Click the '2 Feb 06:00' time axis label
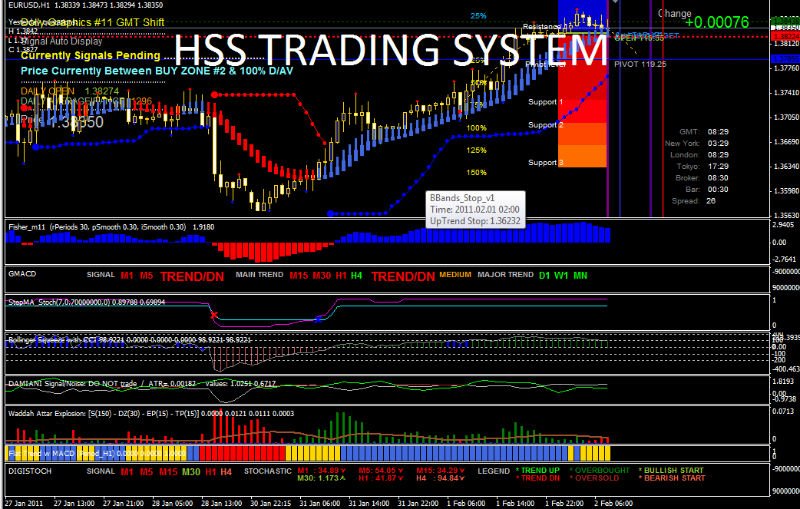The image size is (800, 509). click(x=613, y=503)
